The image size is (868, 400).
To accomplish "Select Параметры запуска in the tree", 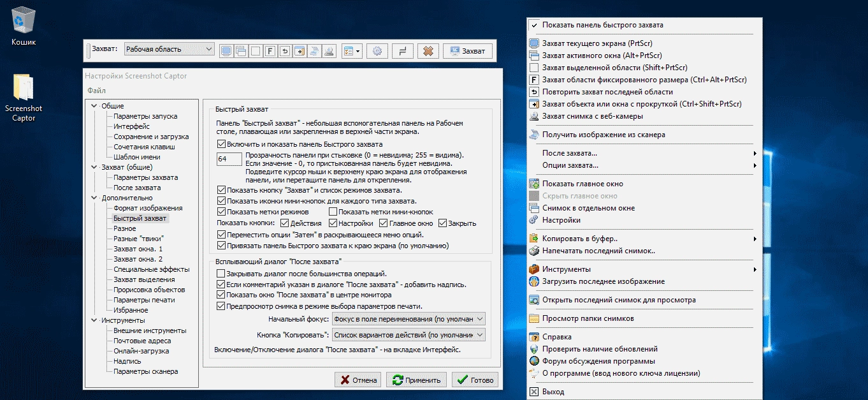I will [x=145, y=116].
